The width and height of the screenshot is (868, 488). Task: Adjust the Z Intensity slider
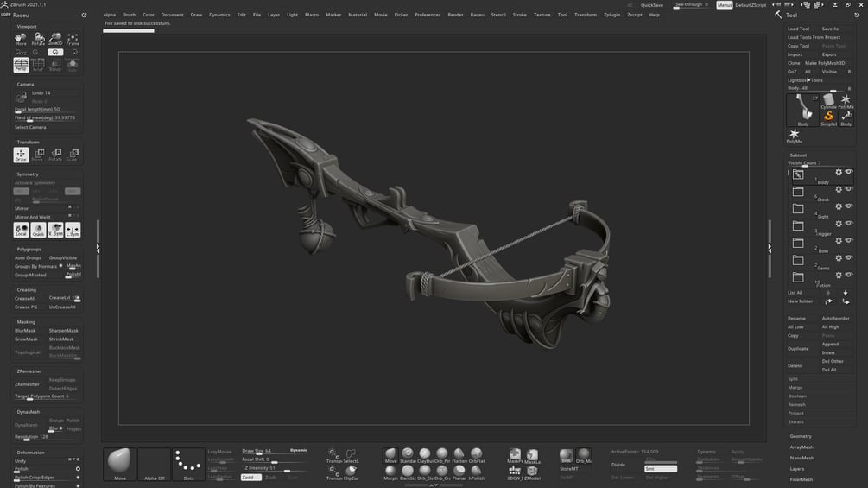click(274, 469)
